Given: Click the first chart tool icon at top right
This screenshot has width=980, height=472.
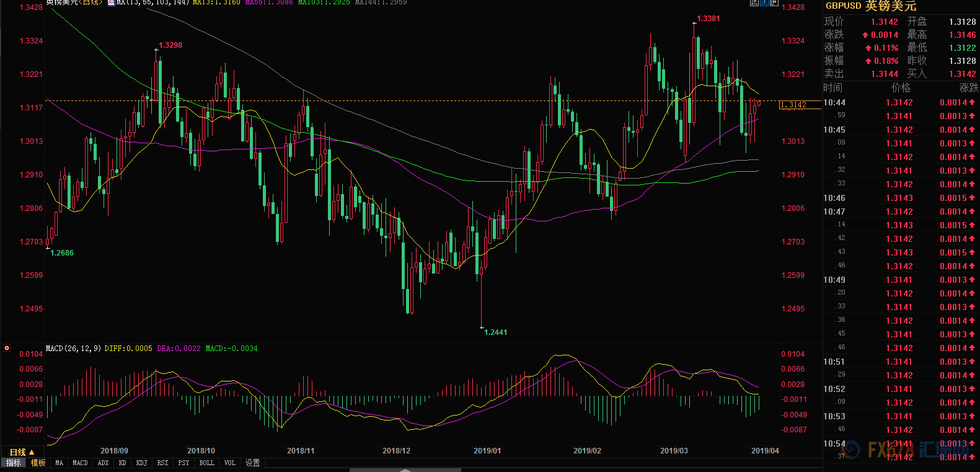Looking at the screenshot, I should tap(754, 2).
